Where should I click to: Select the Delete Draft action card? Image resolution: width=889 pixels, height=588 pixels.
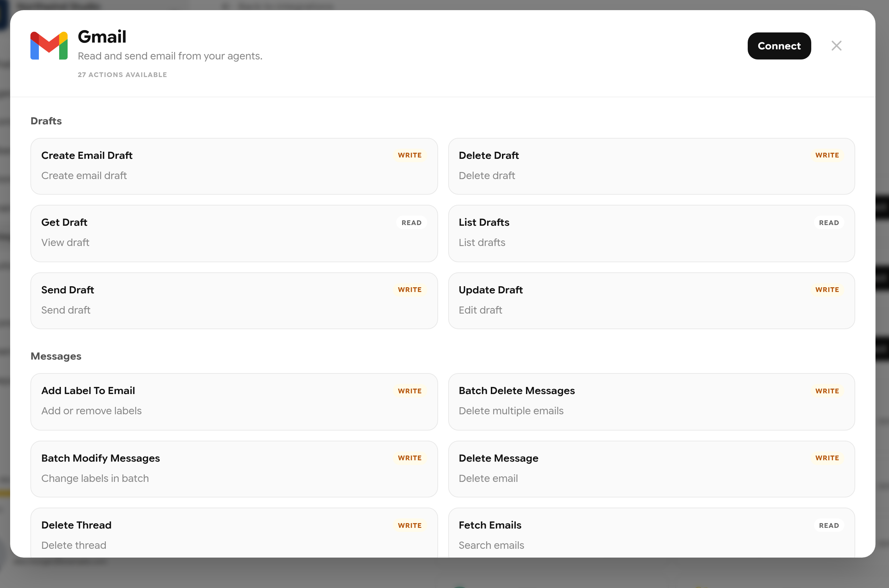[x=651, y=166]
